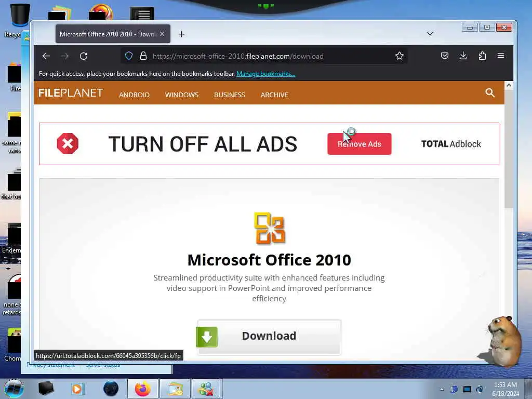The image size is (532, 399).
Task: Expand the list all tabs chevron
Action: [x=430, y=34]
